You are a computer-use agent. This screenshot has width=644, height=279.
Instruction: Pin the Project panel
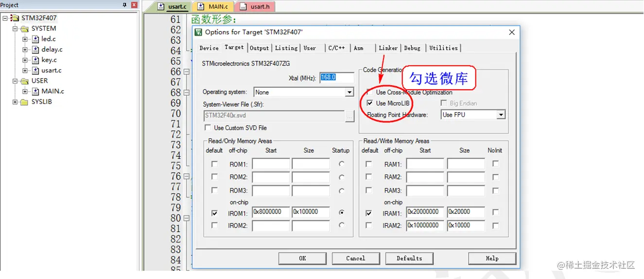point(124,5)
